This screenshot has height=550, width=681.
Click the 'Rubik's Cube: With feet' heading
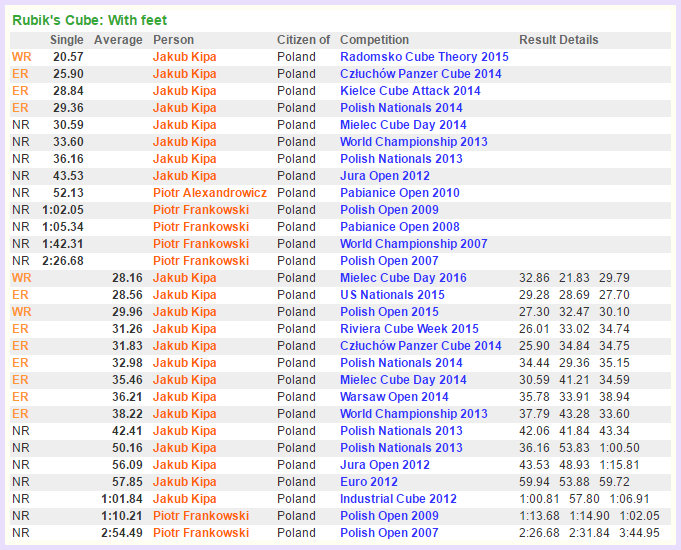[89, 20]
